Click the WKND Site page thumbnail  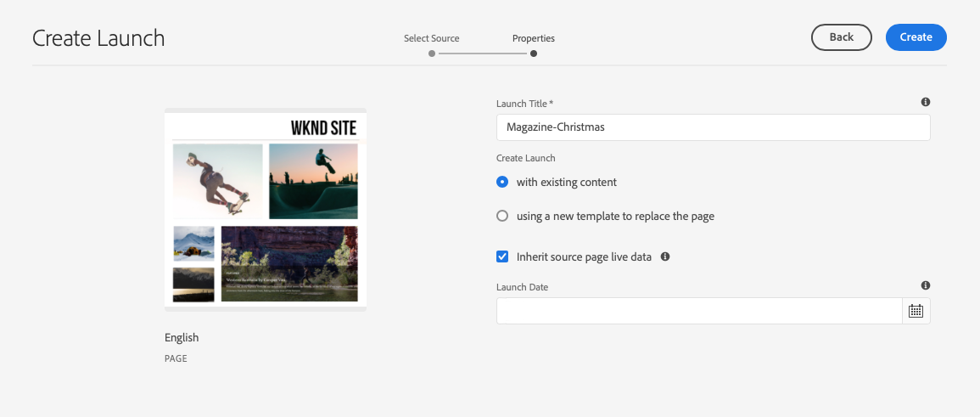point(265,209)
